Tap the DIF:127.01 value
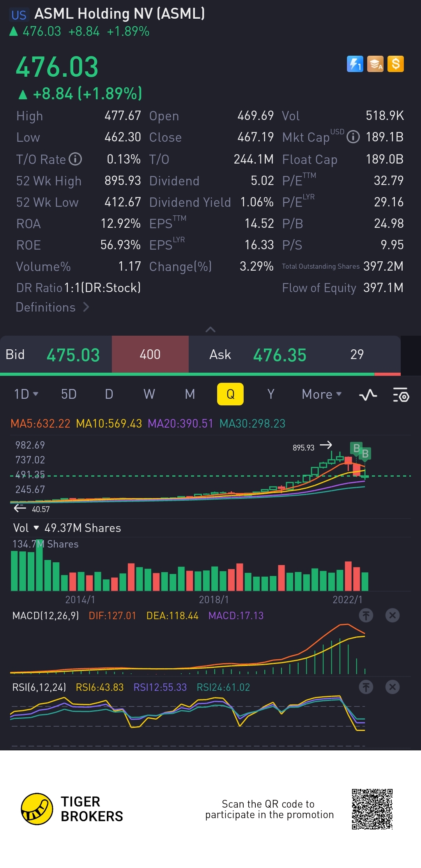The width and height of the screenshot is (421, 868). pyautogui.click(x=113, y=616)
